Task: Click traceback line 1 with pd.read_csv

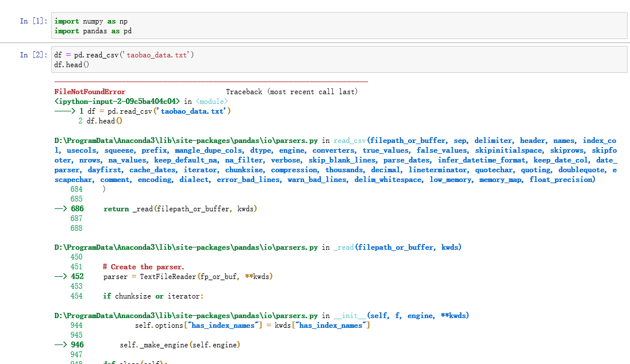Action: point(143,111)
